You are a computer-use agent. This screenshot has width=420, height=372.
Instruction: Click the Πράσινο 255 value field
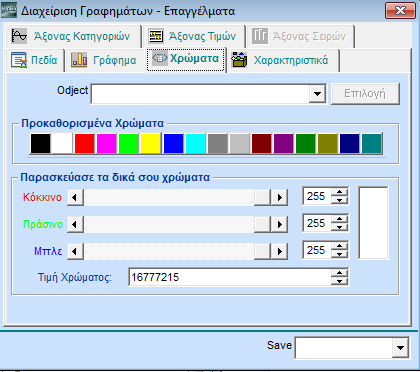coord(317,223)
